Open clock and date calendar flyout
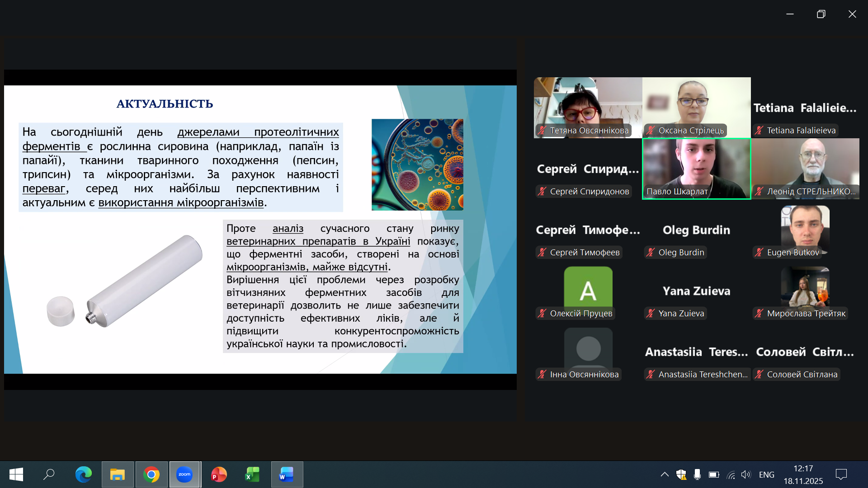The image size is (868, 488). click(x=803, y=474)
